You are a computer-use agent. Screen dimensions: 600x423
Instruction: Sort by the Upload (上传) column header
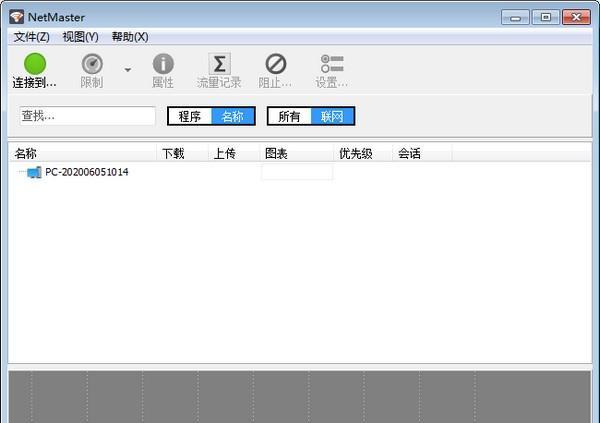click(234, 154)
